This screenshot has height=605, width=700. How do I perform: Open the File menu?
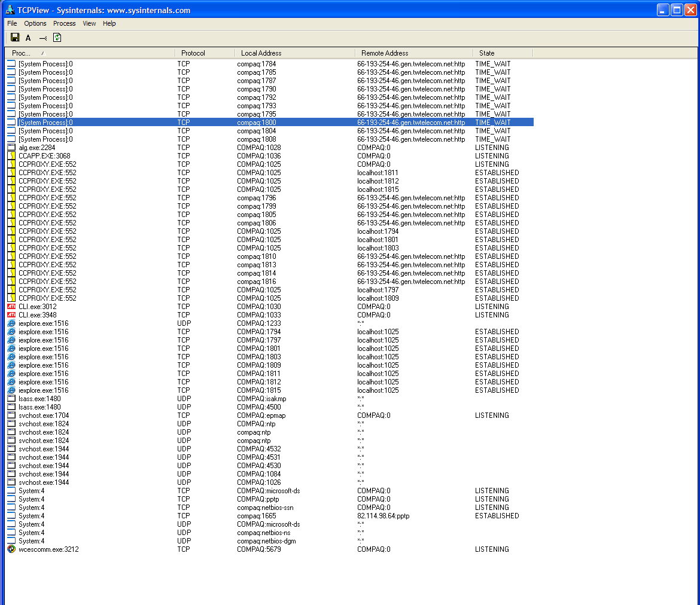point(12,23)
